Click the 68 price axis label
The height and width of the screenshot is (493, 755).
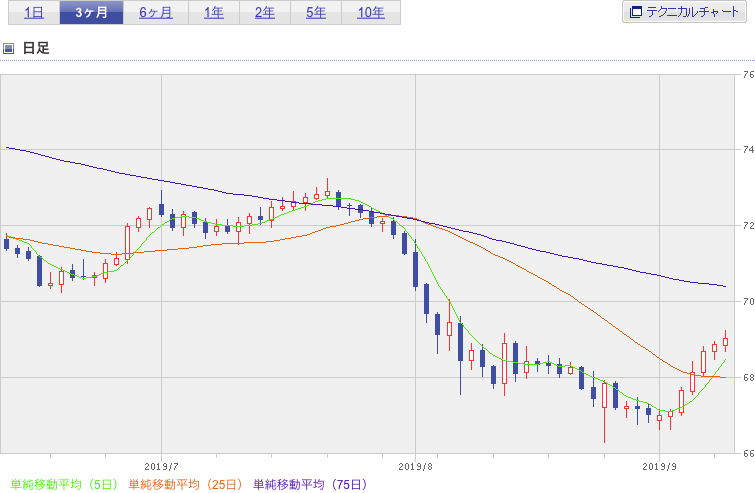tap(748, 377)
